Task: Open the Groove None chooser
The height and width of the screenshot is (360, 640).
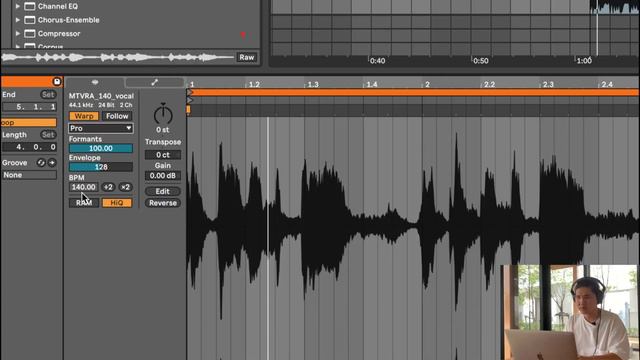Action: [x=29, y=175]
